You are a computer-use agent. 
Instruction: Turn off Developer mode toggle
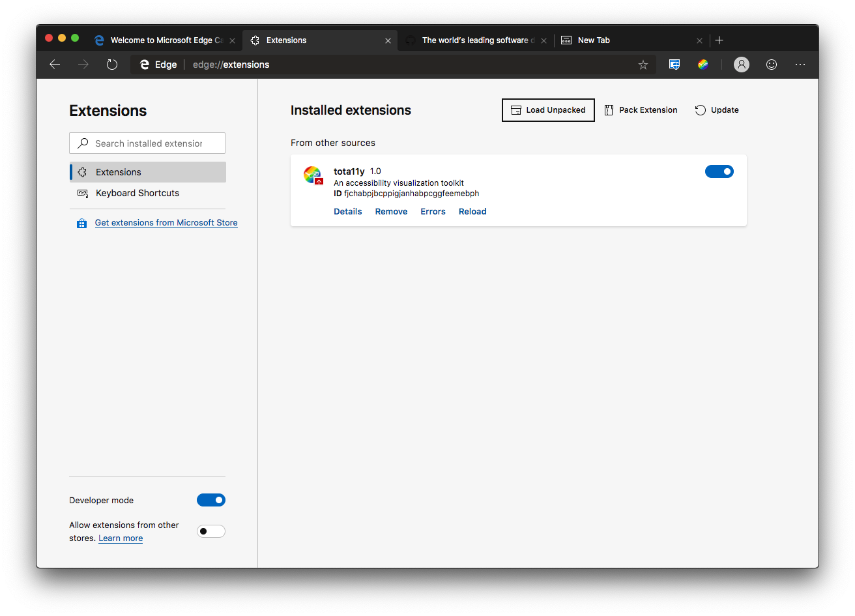(x=211, y=500)
